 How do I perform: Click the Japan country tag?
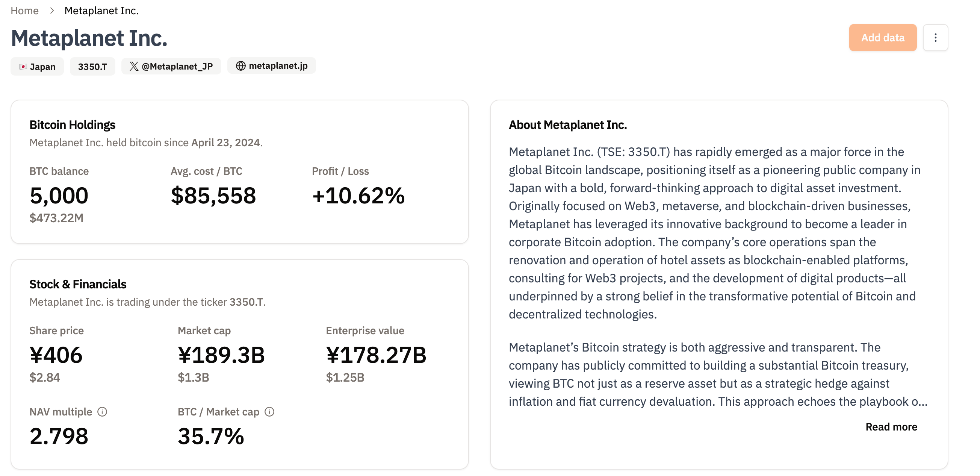[x=37, y=67]
